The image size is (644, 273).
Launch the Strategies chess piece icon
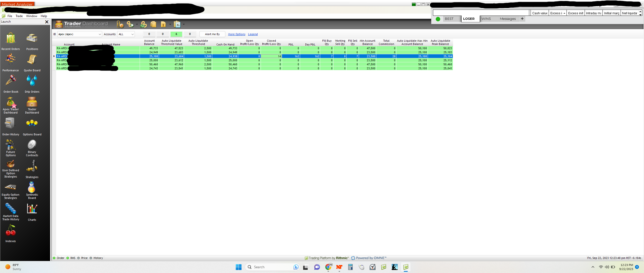click(x=32, y=169)
